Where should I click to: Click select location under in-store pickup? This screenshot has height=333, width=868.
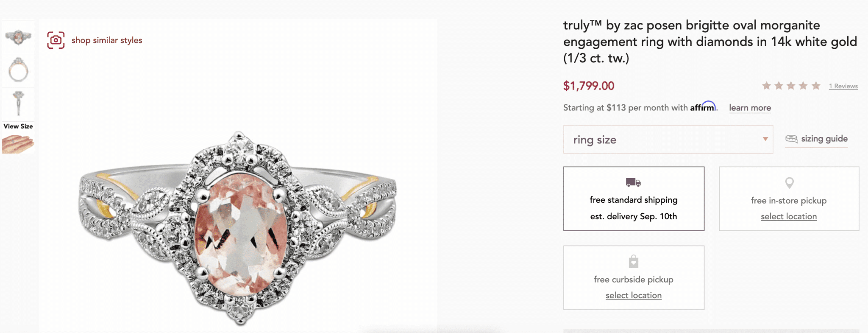789,216
